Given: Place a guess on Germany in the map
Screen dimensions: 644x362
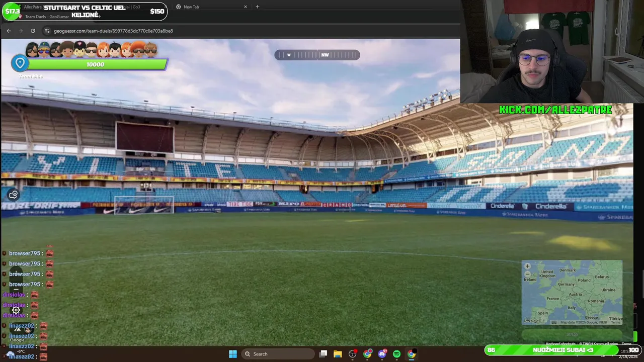Looking at the screenshot, I should [566, 284].
